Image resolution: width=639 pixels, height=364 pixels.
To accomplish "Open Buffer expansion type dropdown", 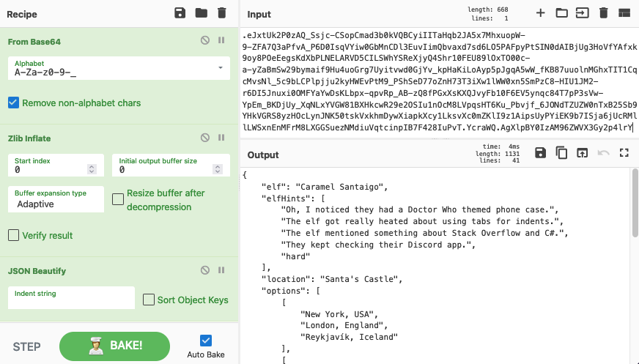I will click(x=56, y=199).
